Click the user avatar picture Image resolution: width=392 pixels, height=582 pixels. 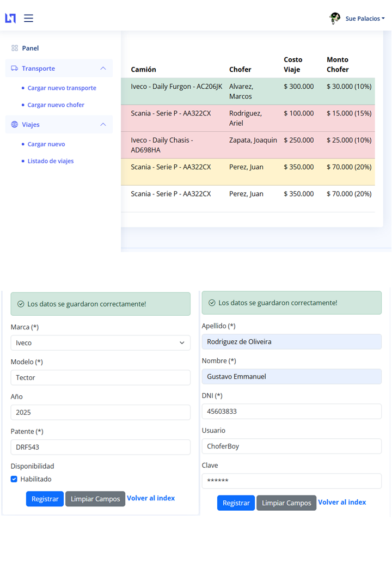335,19
